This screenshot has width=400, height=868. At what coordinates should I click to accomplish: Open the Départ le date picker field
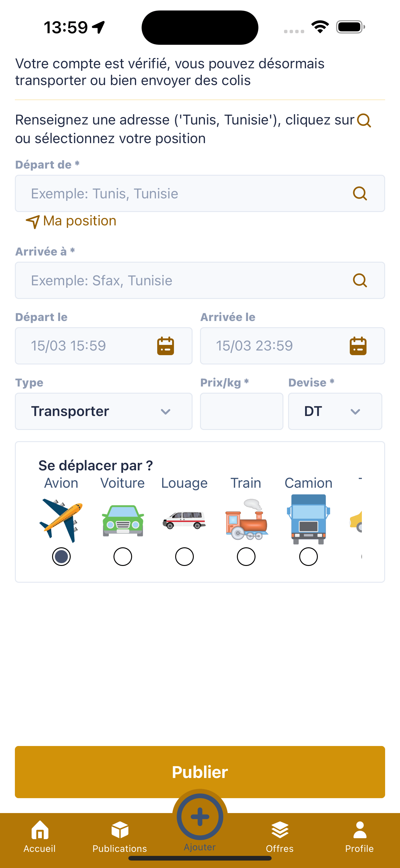(104, 346)
